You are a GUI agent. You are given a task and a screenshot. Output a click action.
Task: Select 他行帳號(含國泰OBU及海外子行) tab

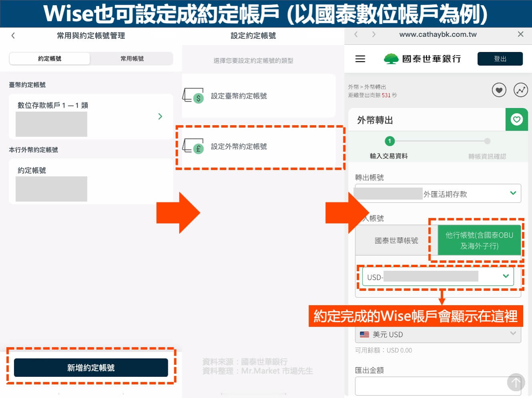[x=479, y=240]
